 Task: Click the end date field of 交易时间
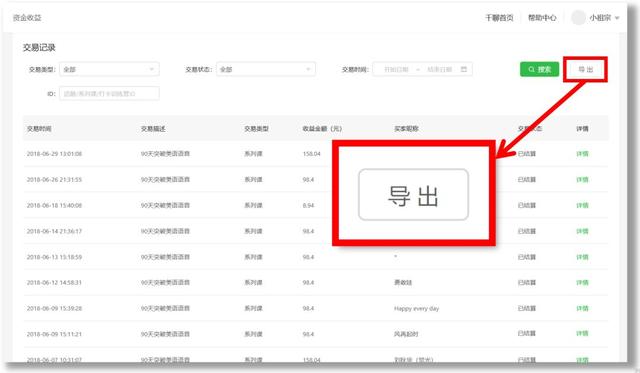pyautogui.click(x=440, y=69)
